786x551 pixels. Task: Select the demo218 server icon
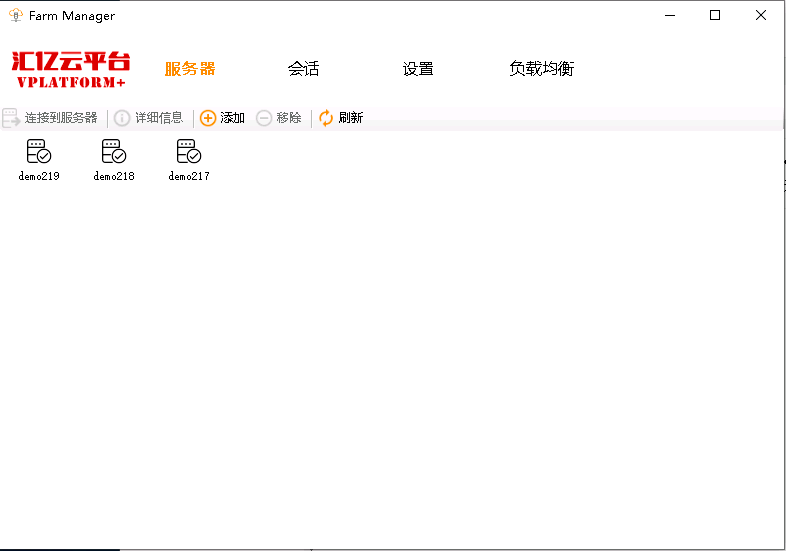114,152
